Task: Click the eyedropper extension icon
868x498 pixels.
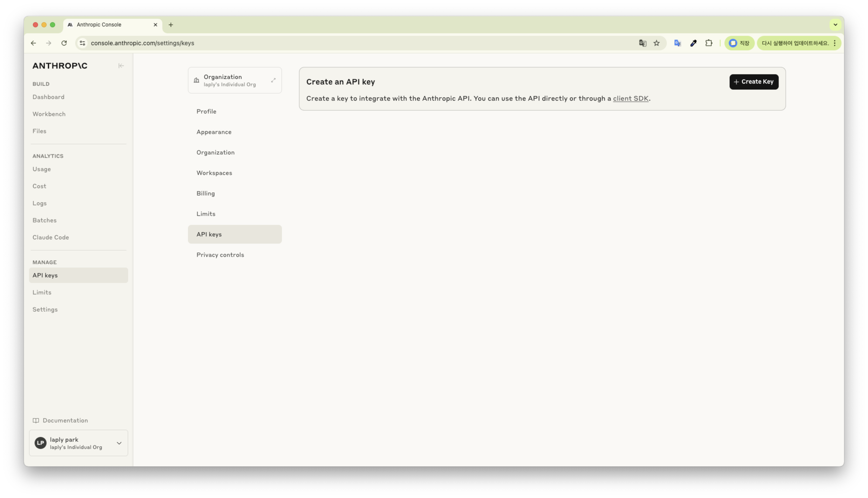Action: [x=693, y=43]
